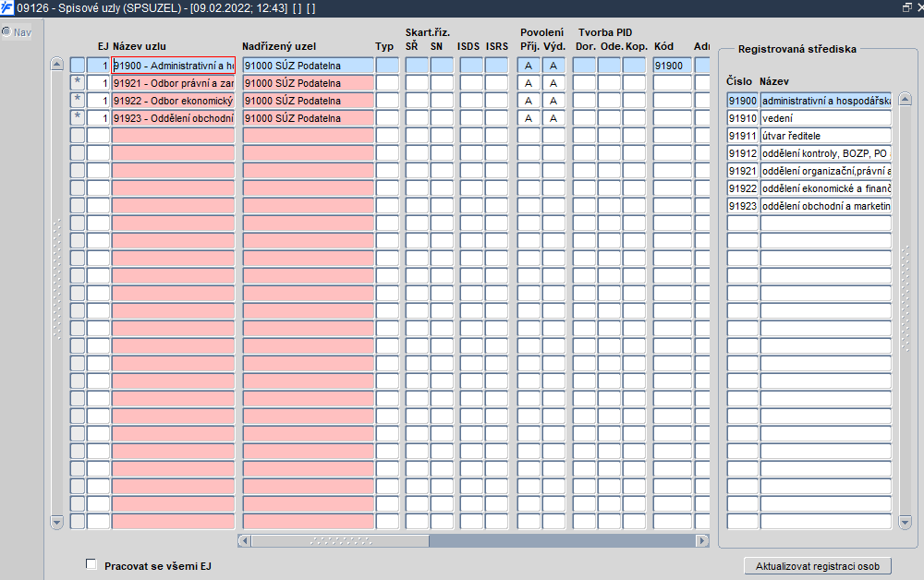Click the ISDS field of row 91900

coord(471,66)
